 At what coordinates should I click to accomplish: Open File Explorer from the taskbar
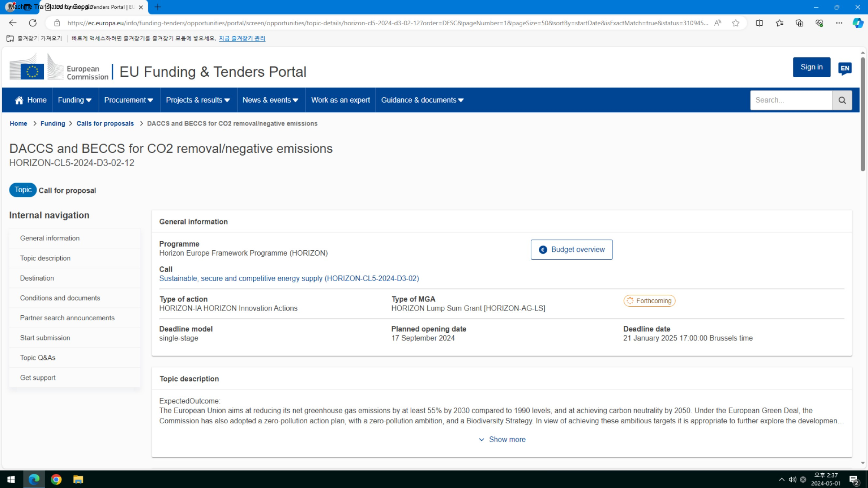pyautogui.click(x=78, y=479)
